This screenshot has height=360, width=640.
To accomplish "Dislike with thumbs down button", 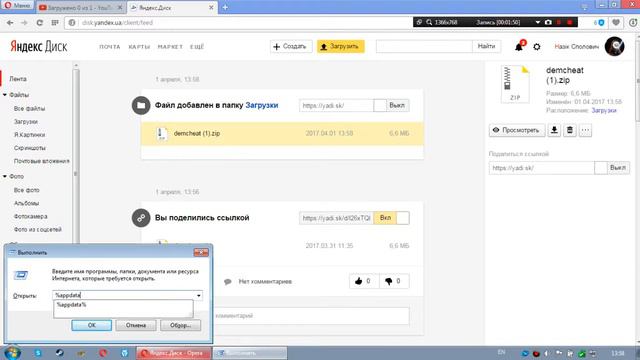I will pos(393,281).
